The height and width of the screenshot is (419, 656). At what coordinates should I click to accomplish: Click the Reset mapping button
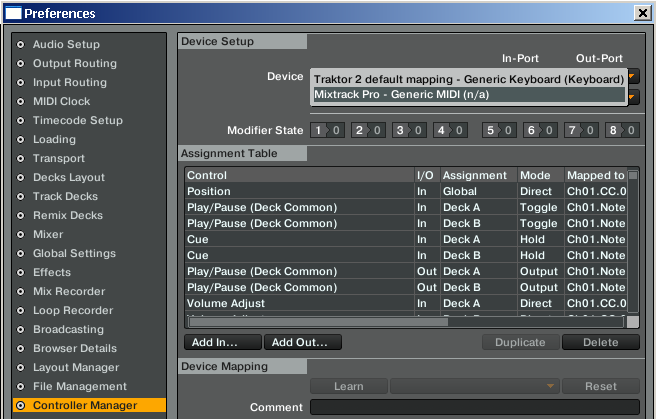tap(601, 386)
